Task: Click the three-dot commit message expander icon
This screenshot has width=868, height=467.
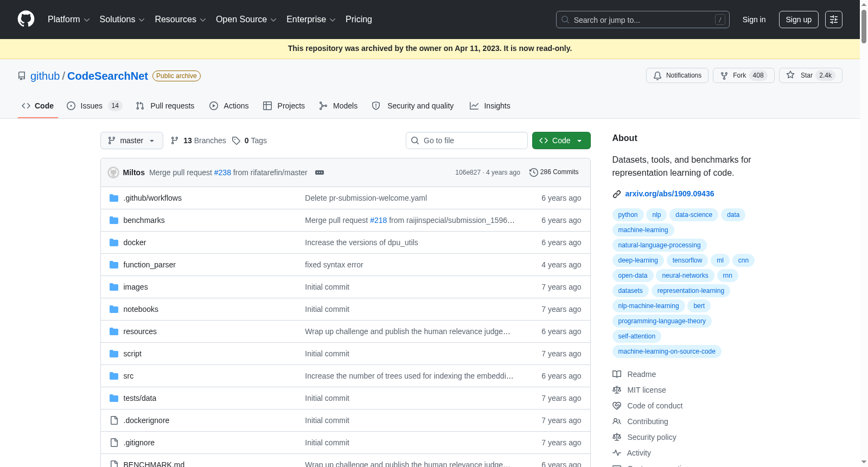Action: [x=320, y=172]
